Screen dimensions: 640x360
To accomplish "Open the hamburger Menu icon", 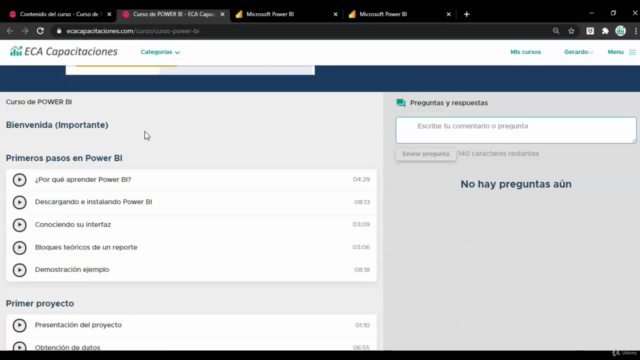I will 632,52.
